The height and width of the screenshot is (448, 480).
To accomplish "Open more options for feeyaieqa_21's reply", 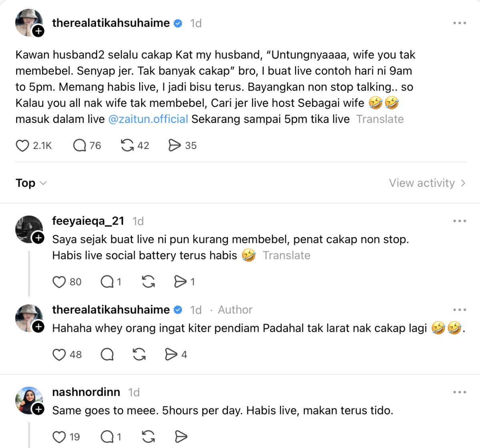I will [460, 221].
